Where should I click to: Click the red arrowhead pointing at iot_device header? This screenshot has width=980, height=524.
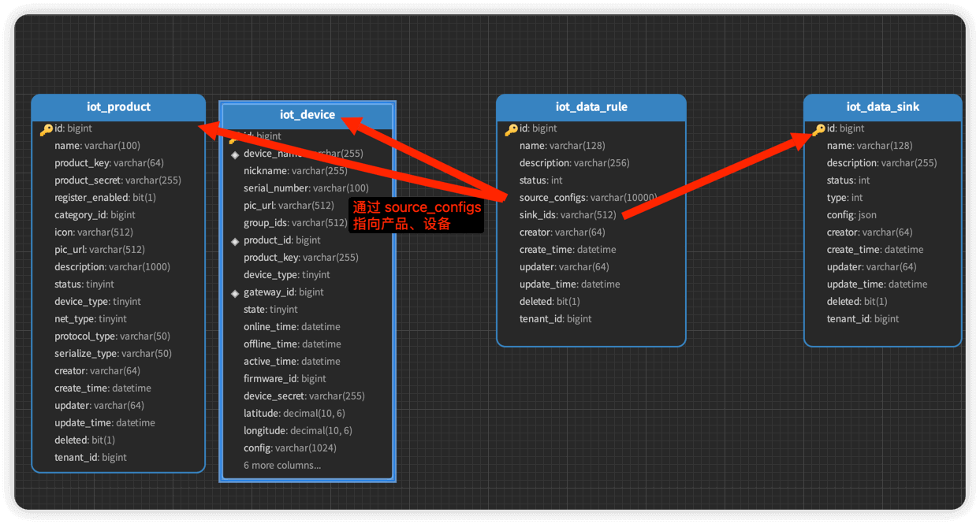tap(352, 124)
